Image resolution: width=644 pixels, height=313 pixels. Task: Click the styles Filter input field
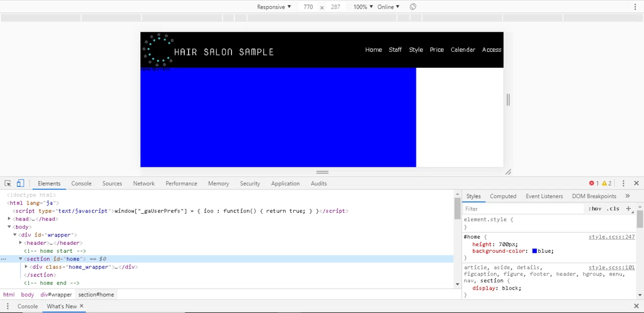523,208
